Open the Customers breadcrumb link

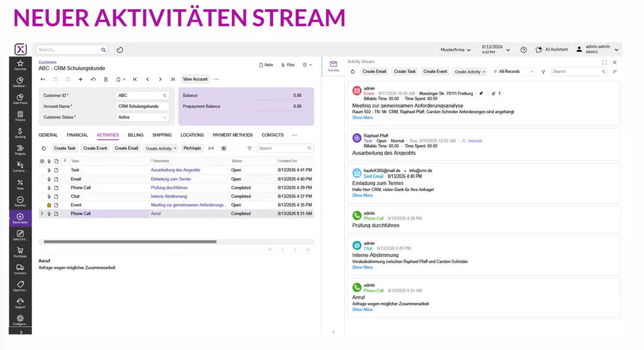point(47,62)
